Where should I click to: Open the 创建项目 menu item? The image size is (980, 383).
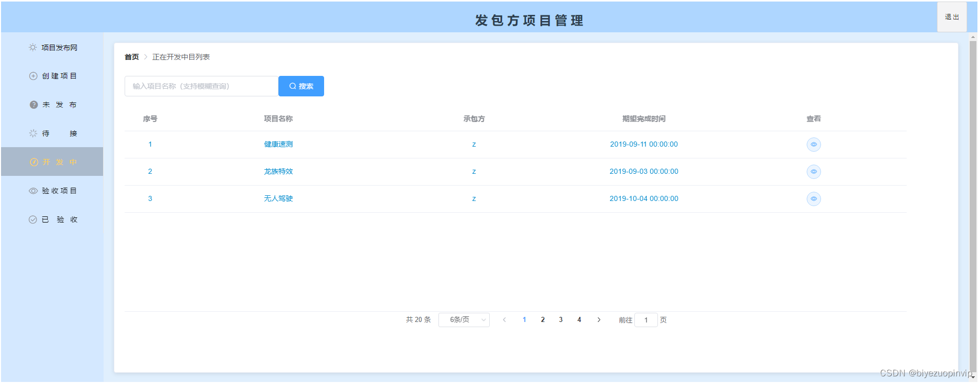point(52,76)
